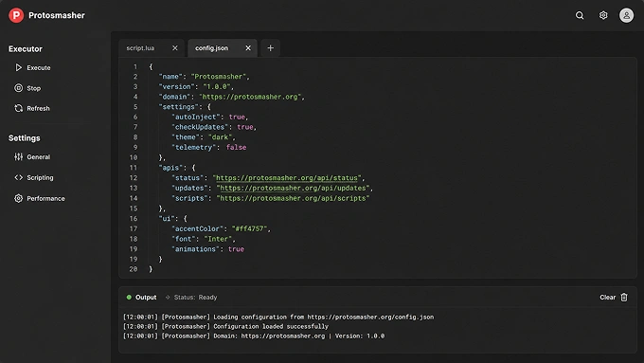Image resolution: width=644 pixels, height=363 pixels.
Task: Click the "apis" key on line 11
Action: tap(170, 168)
